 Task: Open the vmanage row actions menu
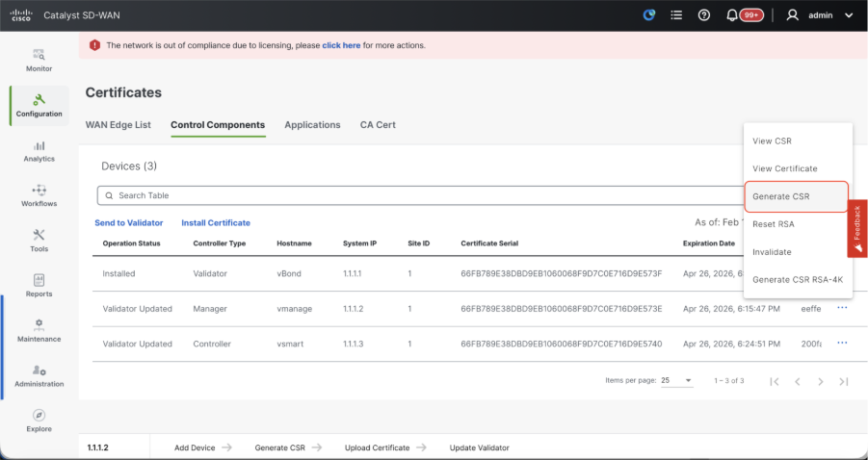coord(842,308)
